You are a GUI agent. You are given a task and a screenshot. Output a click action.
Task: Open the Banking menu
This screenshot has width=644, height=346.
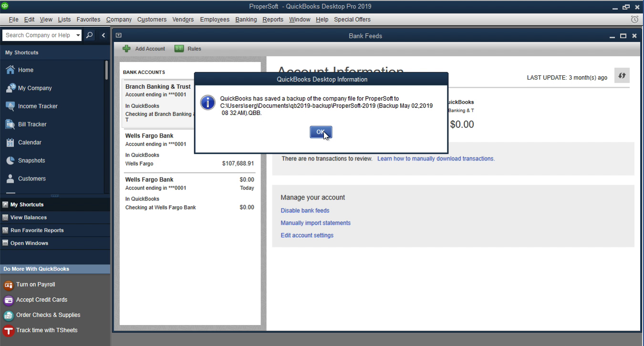point(246,20)
